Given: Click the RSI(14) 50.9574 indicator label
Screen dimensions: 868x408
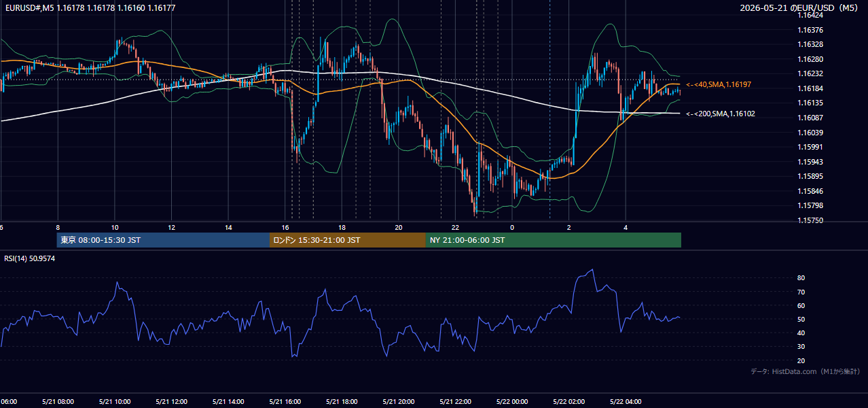Looking at the screenshot, I should point(30,258).
